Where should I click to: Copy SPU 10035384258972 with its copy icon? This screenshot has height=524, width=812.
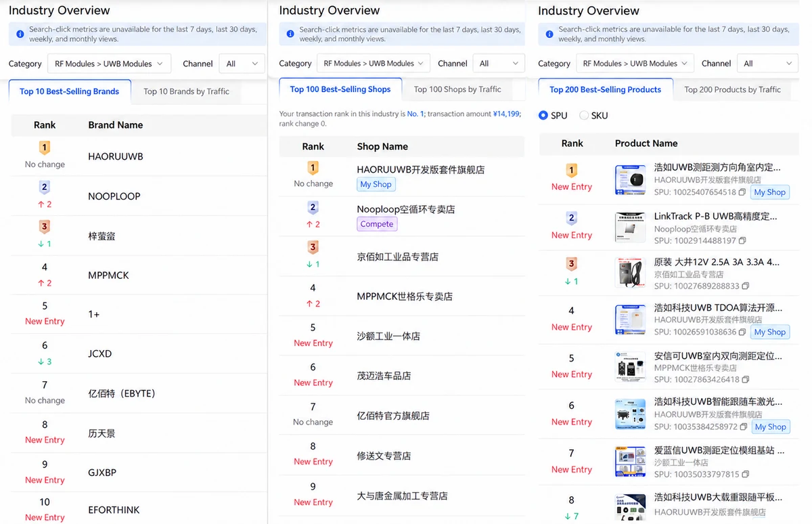(x=742, y=427)
